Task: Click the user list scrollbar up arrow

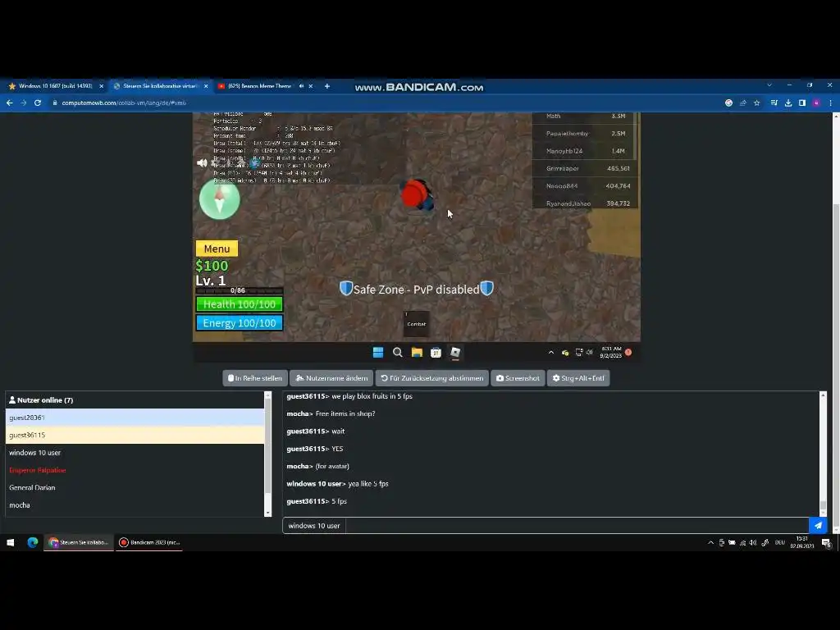Action: 268,395
